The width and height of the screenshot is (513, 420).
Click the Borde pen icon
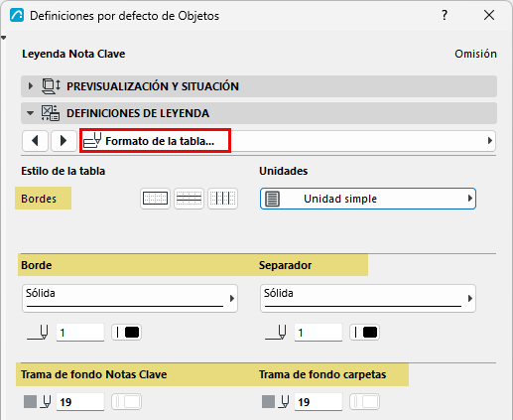tap(38, 333)
